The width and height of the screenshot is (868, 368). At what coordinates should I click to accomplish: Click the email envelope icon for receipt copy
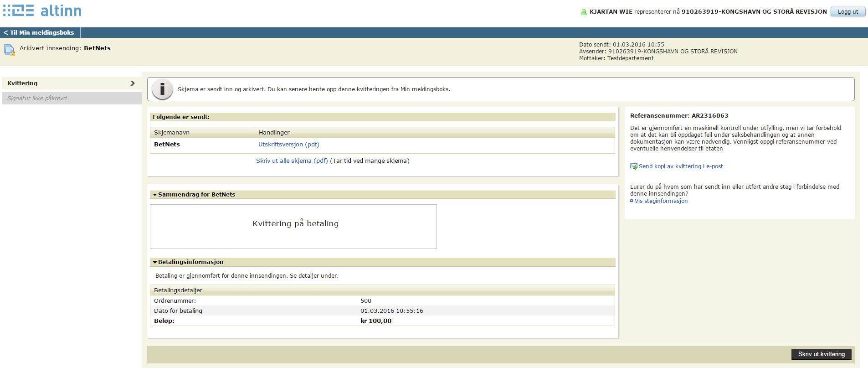(x=633, y=166)
